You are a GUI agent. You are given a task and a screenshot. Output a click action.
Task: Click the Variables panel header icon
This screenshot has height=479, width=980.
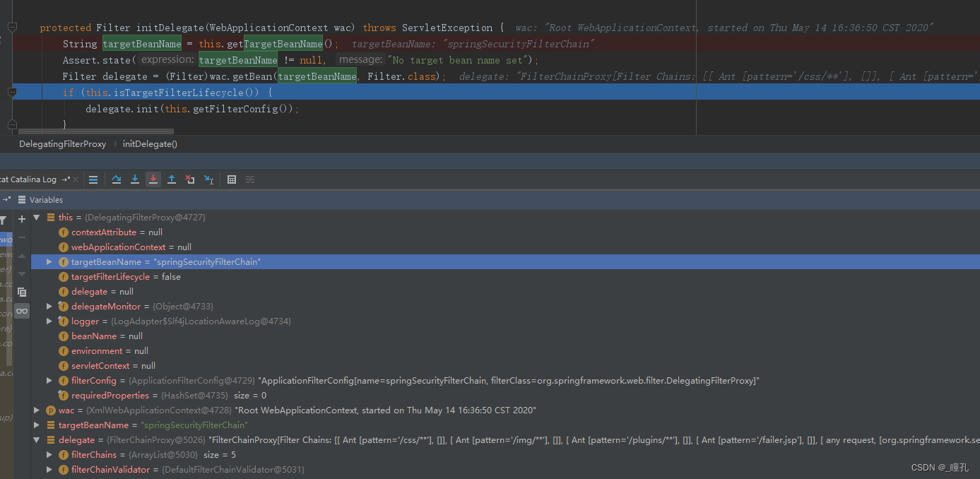(x=22, y=200)
